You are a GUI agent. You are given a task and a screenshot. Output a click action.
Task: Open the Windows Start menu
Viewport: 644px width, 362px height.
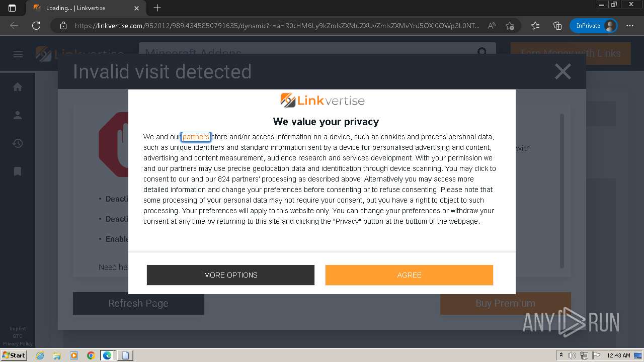pos(14,355)
